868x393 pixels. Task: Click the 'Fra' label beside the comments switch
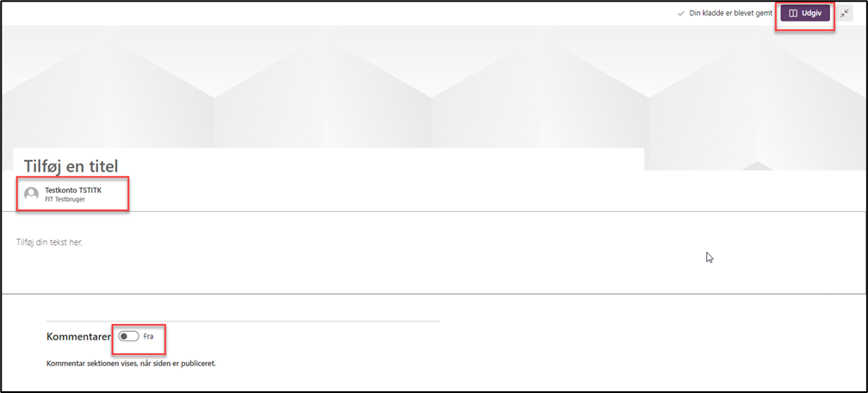[x=148, y=336]
